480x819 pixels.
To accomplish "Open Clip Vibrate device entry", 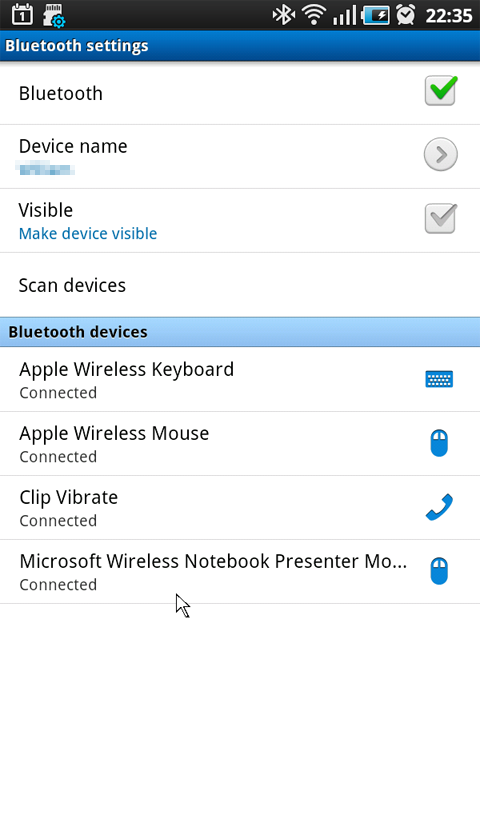I will [x=240, y=507].
